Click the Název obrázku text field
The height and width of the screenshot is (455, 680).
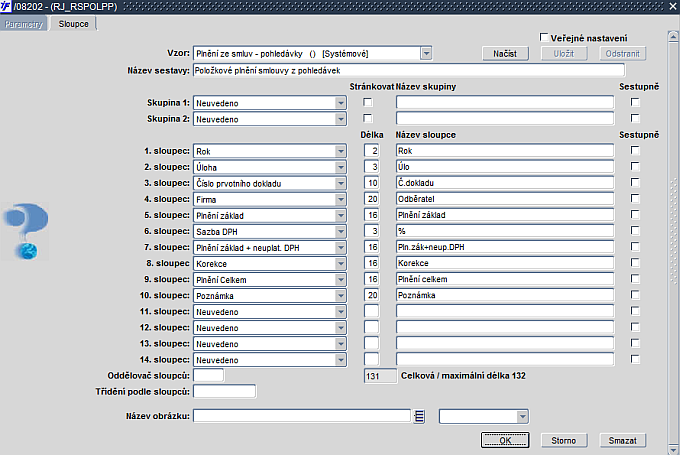click(x=302, y=416)
